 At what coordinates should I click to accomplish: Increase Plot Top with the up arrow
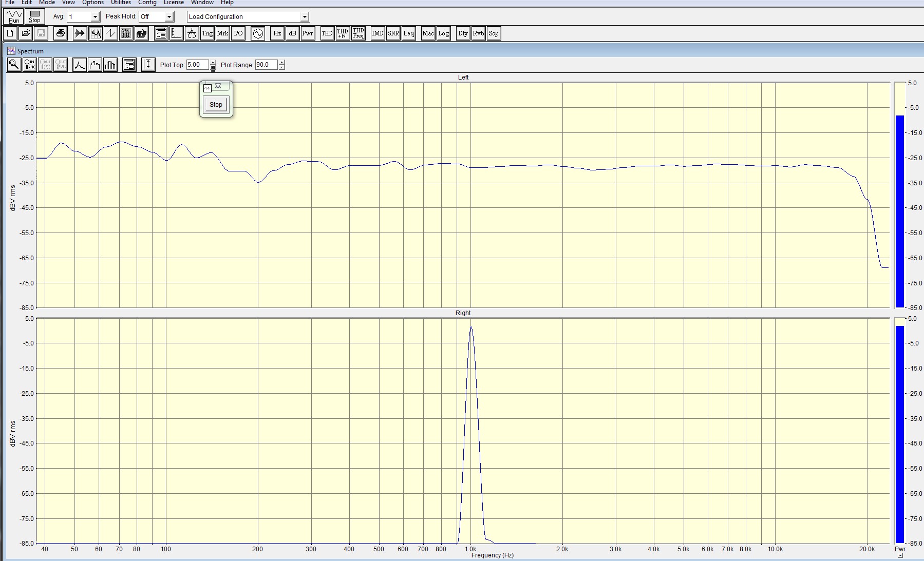213,62
